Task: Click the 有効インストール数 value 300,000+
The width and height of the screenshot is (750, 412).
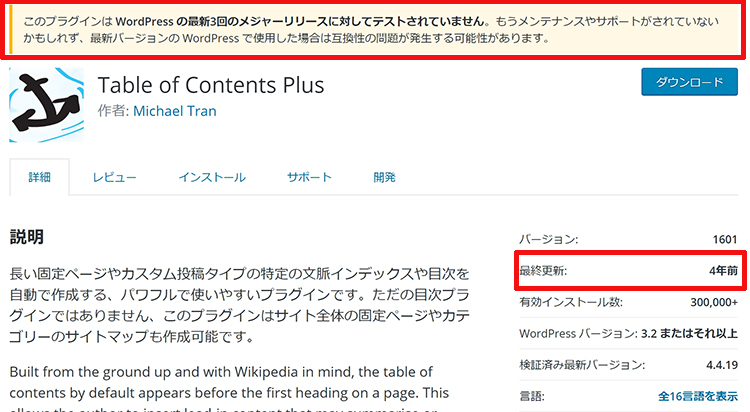Action: 714,302
